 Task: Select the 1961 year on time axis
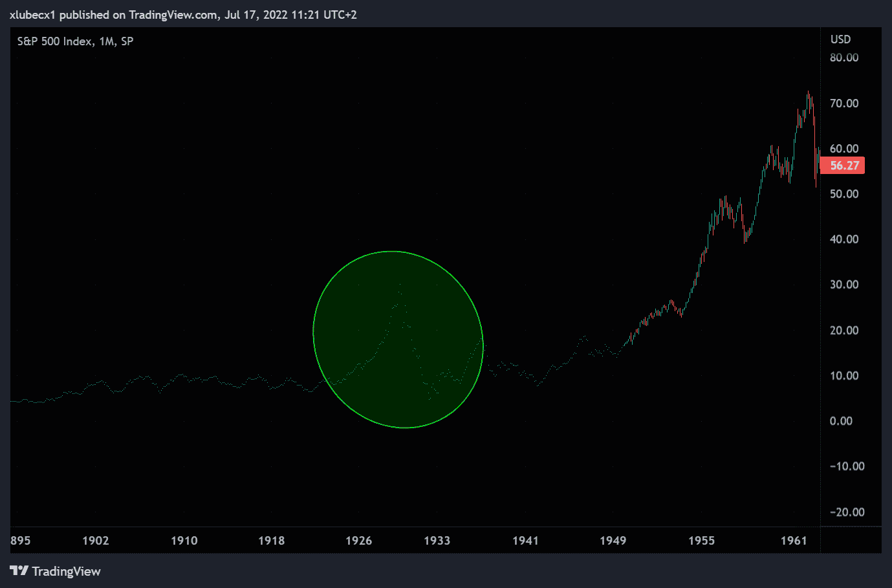pyautogui.click(x=794, y=541)
